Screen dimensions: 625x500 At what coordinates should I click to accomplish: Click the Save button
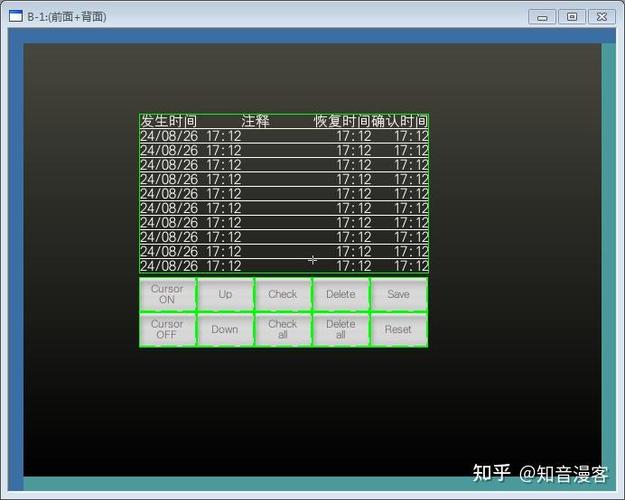click(x=399, y=294)
